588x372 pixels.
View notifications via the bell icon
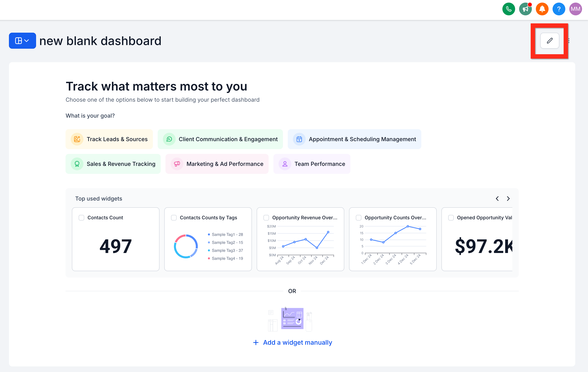pyautogui.click(x=542, y=9)
